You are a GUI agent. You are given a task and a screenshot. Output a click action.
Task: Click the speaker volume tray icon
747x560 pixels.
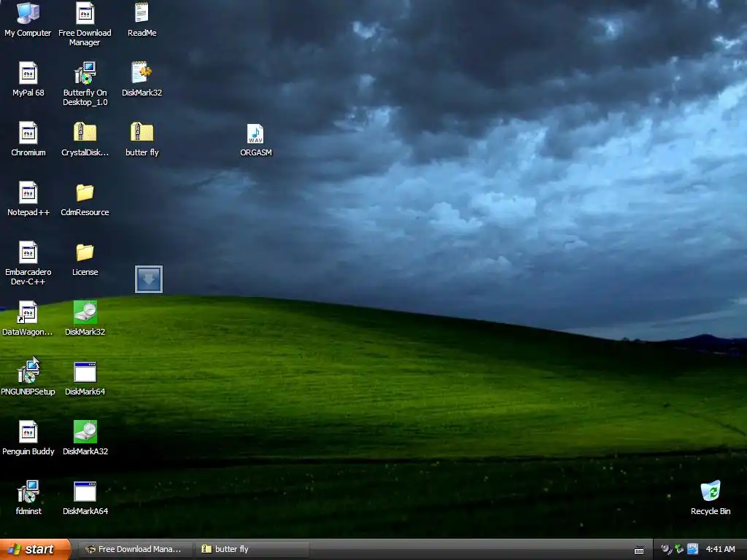click(x=666, y=549)
